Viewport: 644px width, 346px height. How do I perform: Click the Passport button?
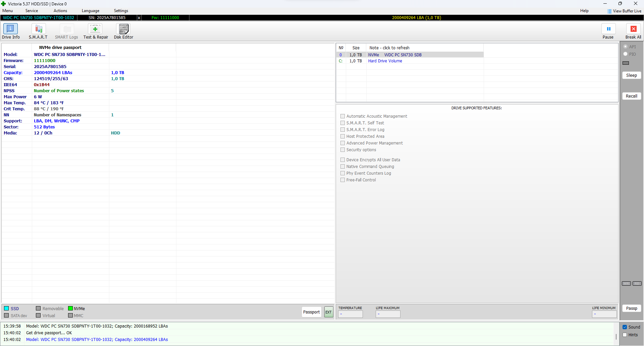click(312, 312)
